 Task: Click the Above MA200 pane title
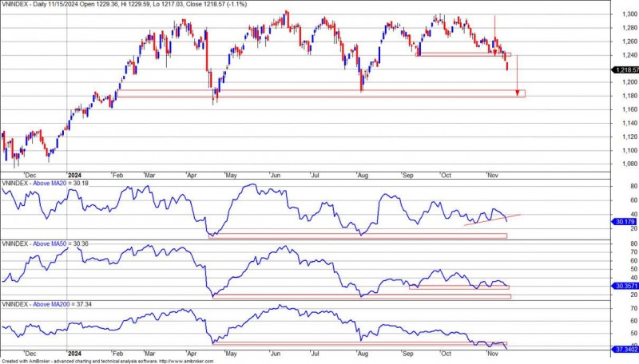(51, 304)
